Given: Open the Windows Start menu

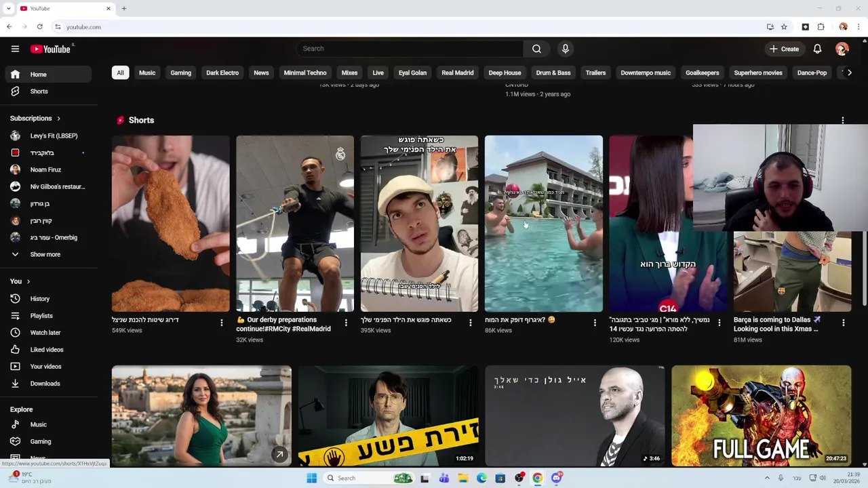Looking at the screenshot, I should (312, 479).
